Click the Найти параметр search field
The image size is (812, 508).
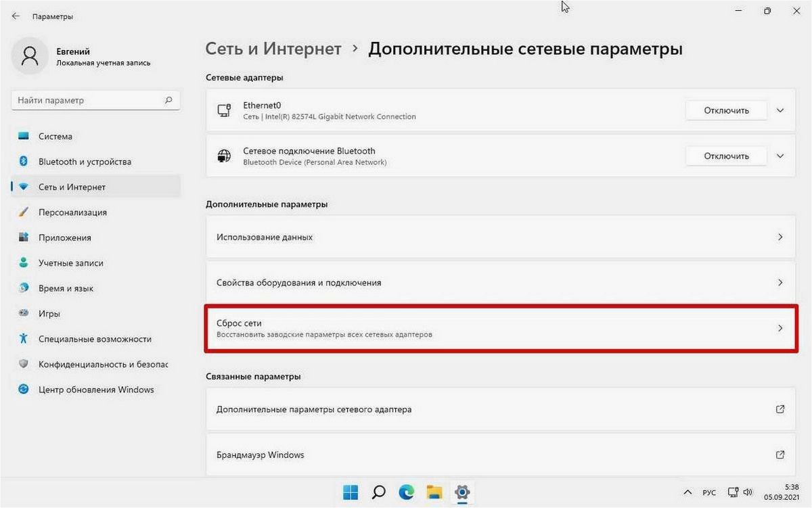(96, 100)
